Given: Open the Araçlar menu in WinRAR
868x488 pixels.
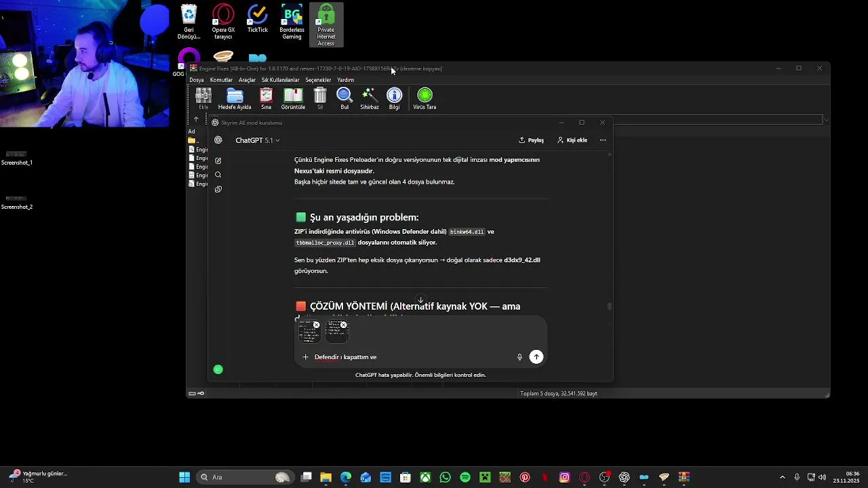Looking at the screenshot, I should 247,80.
